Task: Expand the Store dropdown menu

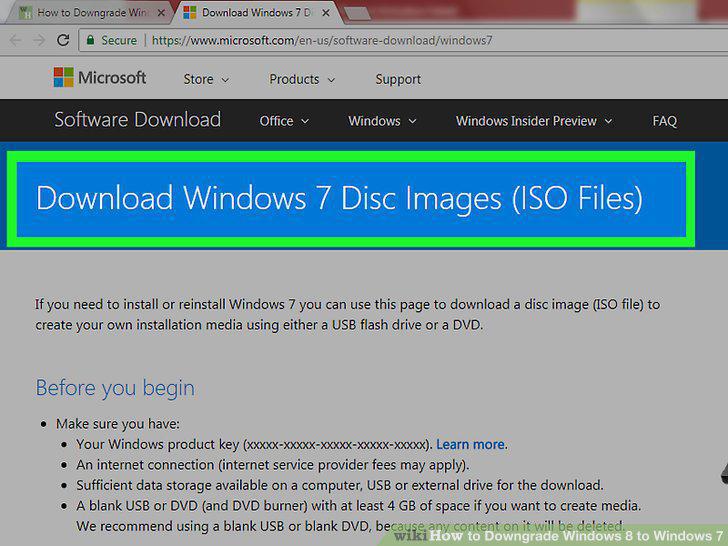Action: (x=206, y=79)
